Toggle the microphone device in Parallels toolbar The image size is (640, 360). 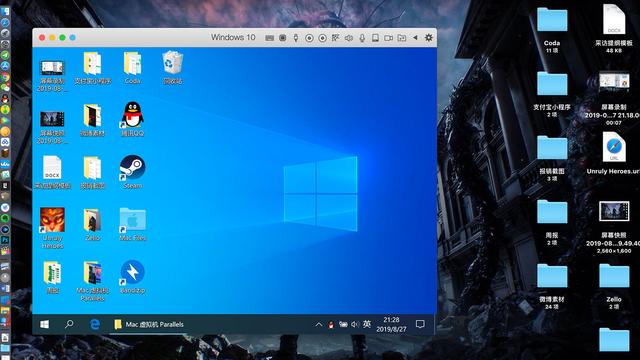pyautogui.click(x=362, y=38)
